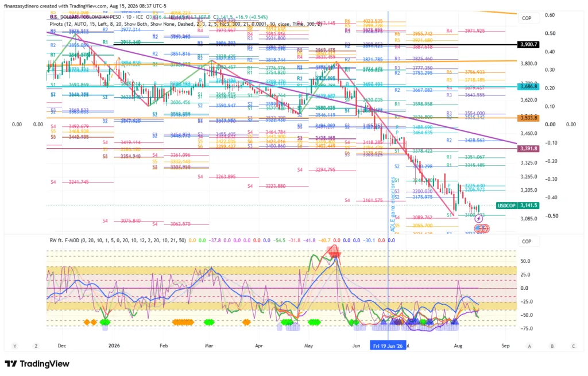Click the Y button on time axis
This screenshot has height=376, width=588.
(x=15, y=346)
